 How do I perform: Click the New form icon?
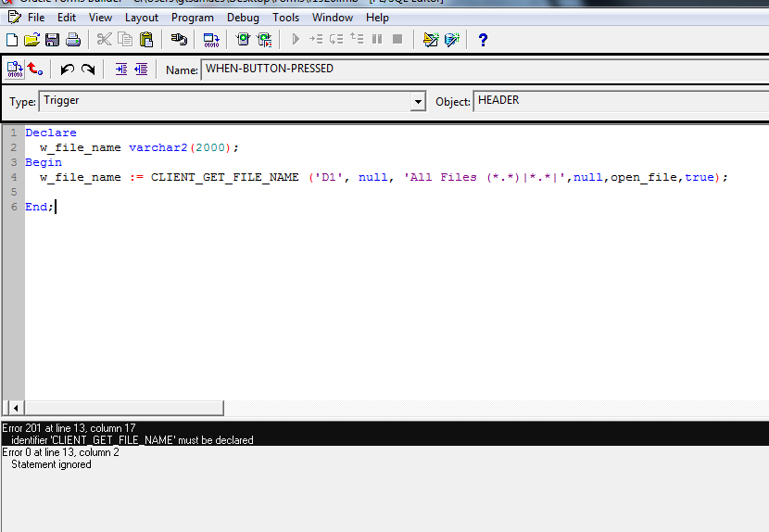pos(12,40)
